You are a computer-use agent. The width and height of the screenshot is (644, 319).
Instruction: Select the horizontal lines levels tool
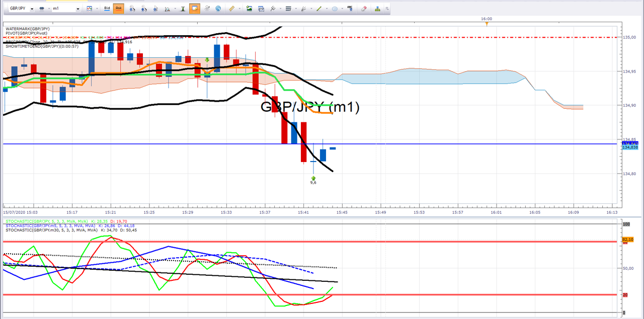point(288,9)
